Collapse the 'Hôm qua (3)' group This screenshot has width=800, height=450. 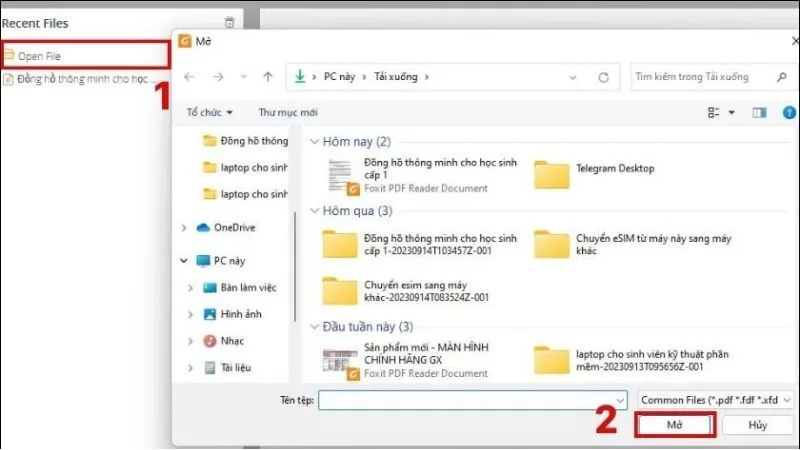(x=314, y=211)
